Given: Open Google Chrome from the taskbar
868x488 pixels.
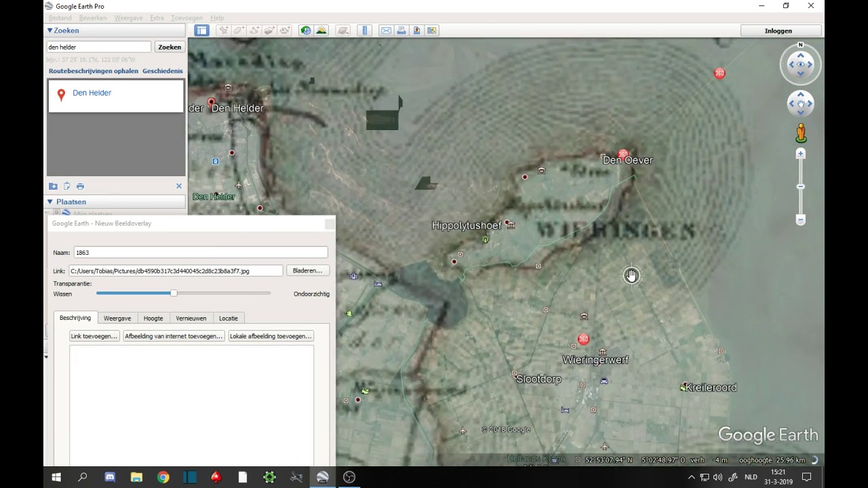Looking at the screenshot, I should [163, 477].
